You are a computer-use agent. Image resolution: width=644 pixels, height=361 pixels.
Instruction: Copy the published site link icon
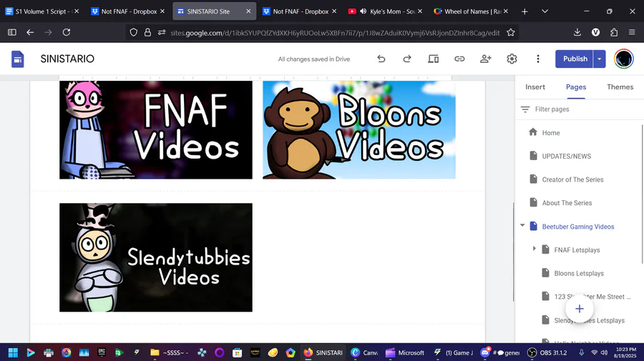pos(459,59)
